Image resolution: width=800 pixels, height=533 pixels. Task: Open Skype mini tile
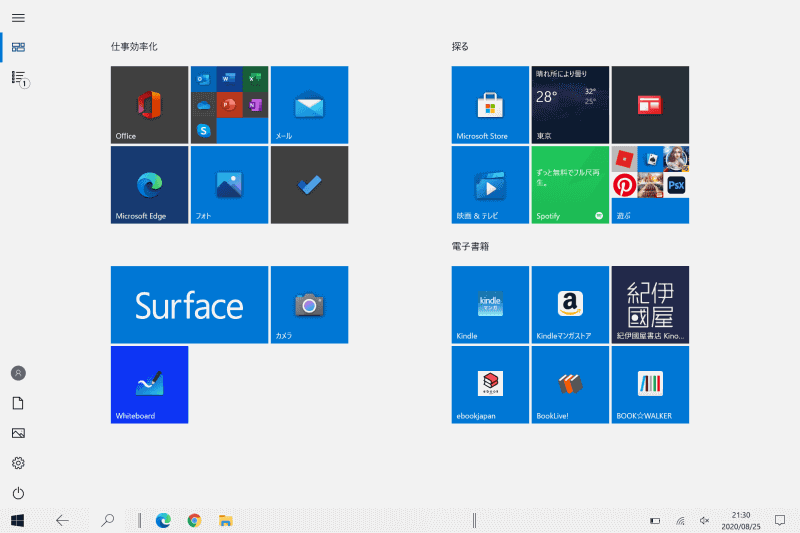click(x=204, y=131)
